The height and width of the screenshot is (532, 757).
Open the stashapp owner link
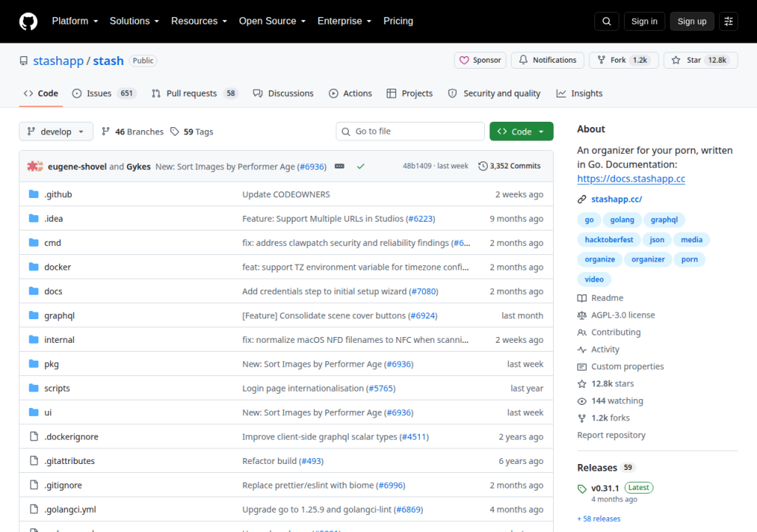click(58, 61)
